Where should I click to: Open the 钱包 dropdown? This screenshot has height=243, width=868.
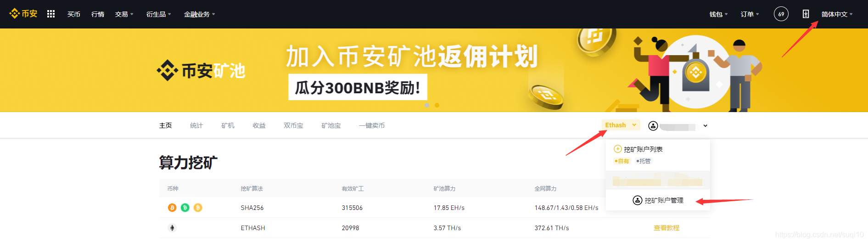point(719,14)
